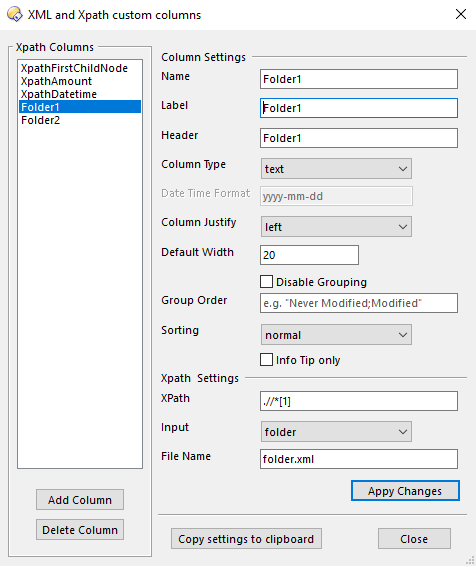Expand the Column Justify dropdown

[336, 227]
